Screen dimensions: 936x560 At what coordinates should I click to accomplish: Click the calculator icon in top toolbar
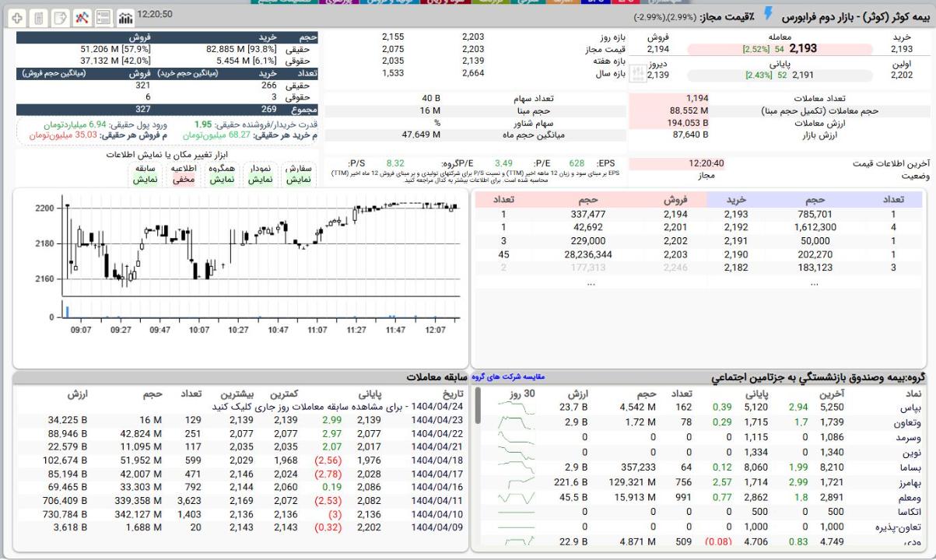point(40,16)
